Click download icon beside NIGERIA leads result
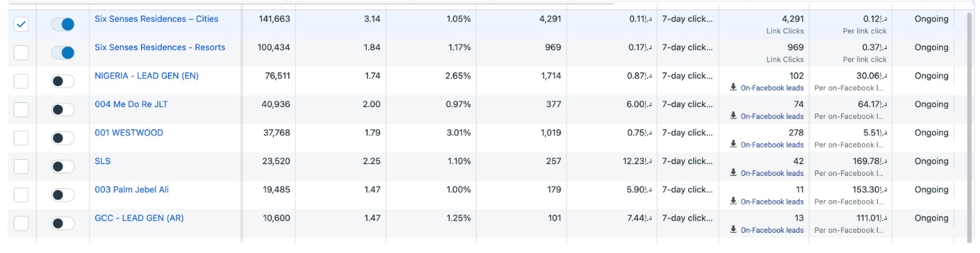This screenshot has height=253, width=980. click(733, 88)
